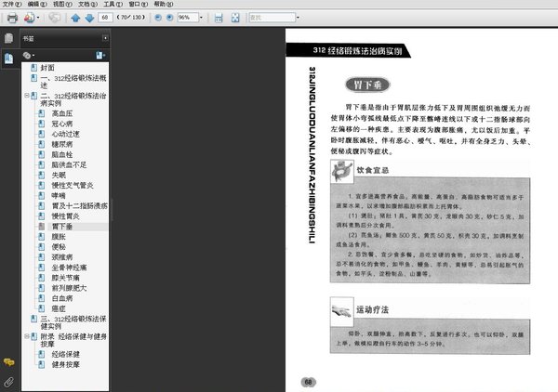Go to next page with down arrow
The width and height of the screenshot is (558, 392).
pyautogui.click(x=89, y=18)
